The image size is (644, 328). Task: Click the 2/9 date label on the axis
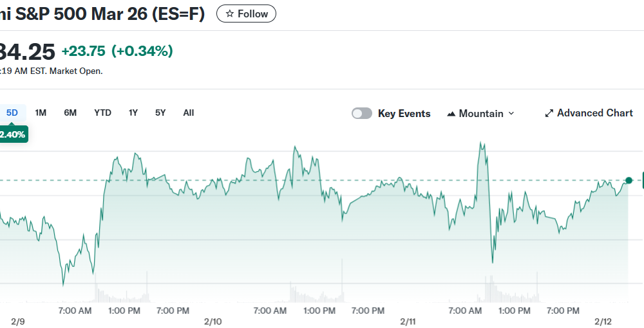tap(17, 322)
